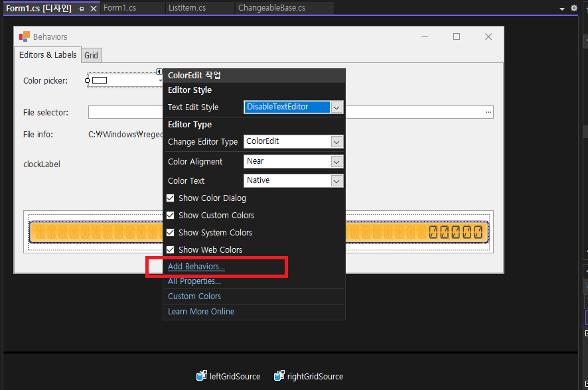Image resolution: width=588 pixels, height=390 pixels.
Task: Click the file selector ellipsis button
Action: [488, 112]
